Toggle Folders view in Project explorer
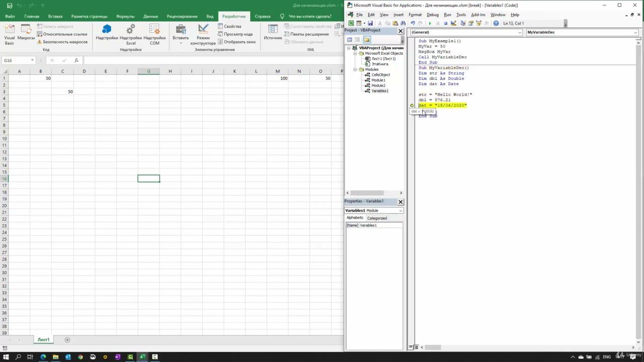The image size is (644, 362). (367, 40)
